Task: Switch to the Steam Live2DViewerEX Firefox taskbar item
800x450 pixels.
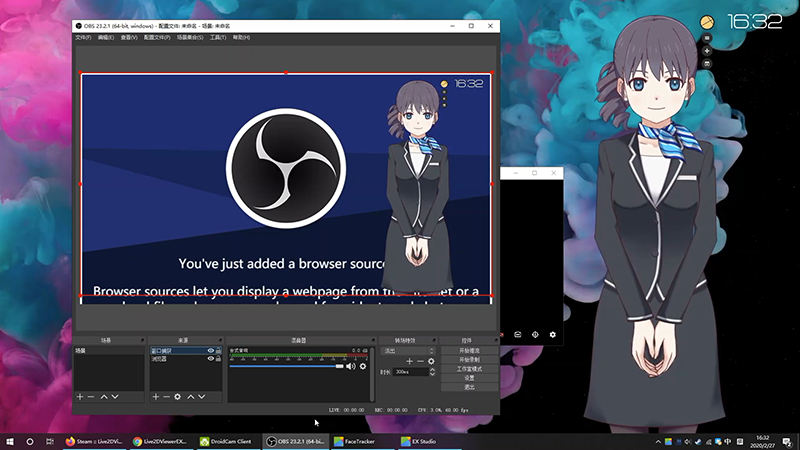Action: click(x=93, y=441)
